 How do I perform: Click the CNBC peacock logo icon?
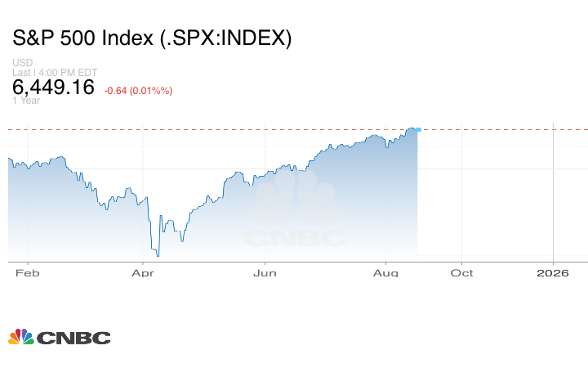tap(20, 337)
